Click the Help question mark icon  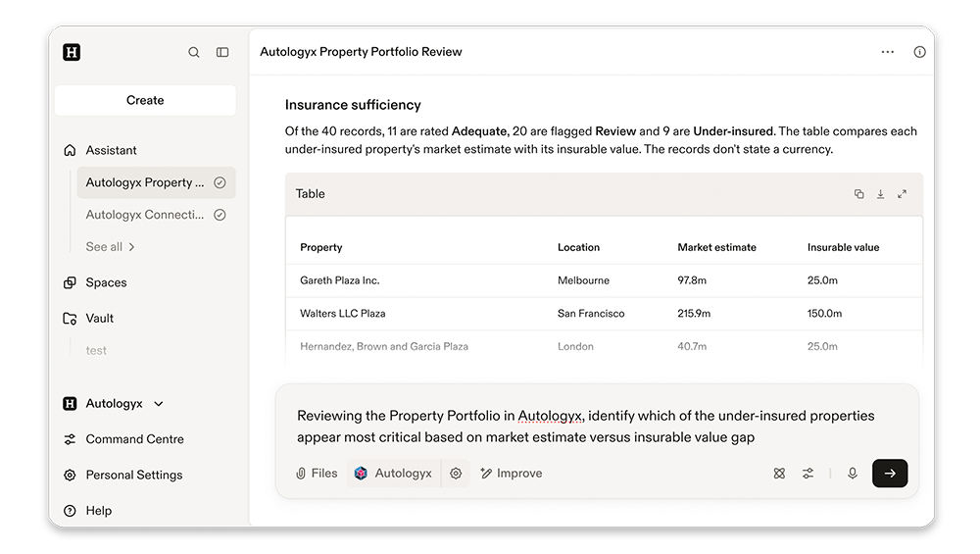(x=70, y=511)
